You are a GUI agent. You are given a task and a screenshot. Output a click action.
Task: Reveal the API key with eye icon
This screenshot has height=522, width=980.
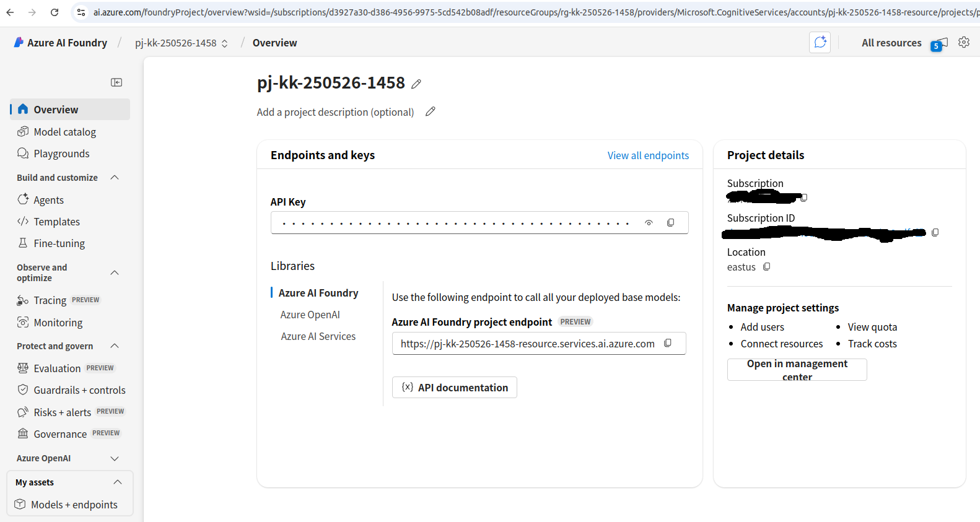[649, 223]
